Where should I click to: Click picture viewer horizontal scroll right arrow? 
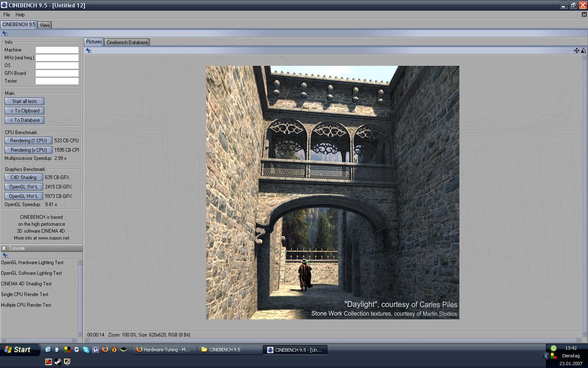[579, 340]
